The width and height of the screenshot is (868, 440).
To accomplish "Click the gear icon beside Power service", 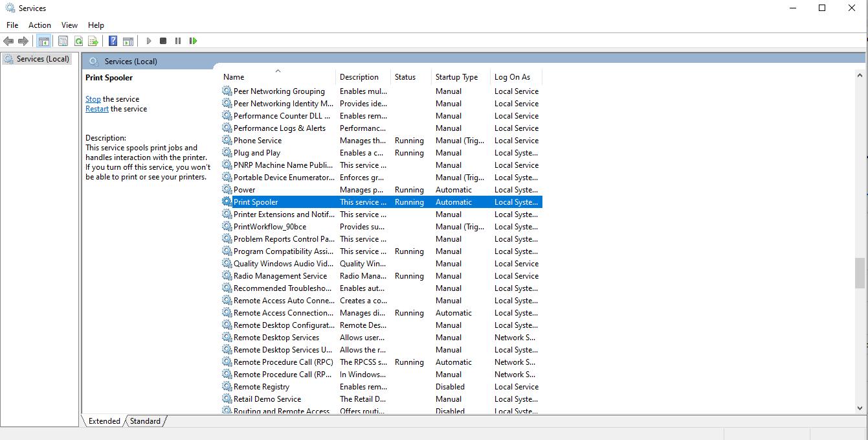I will coord(227,190).
